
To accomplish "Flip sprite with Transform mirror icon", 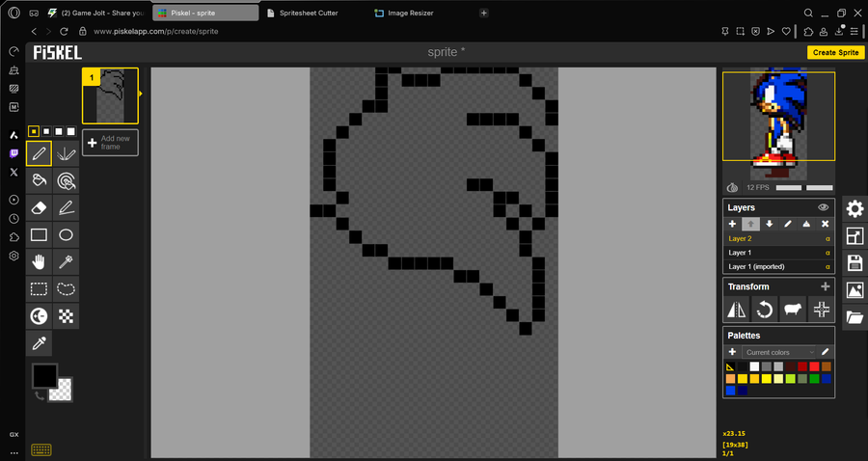I will coord(736,309).
